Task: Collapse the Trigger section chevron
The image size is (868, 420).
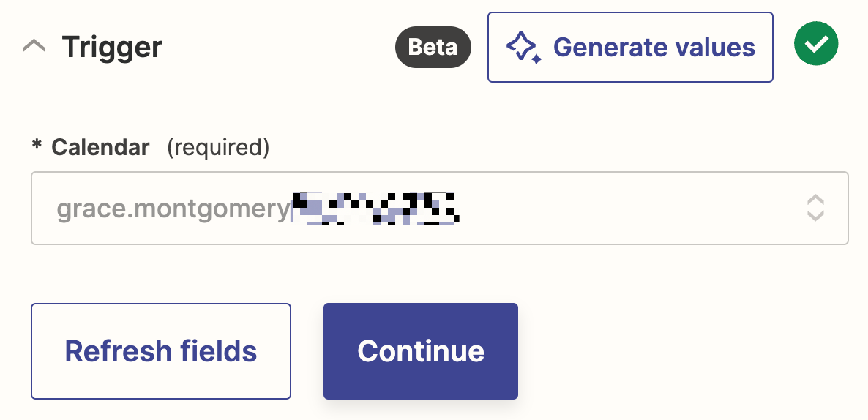Action: pos(34,48)
